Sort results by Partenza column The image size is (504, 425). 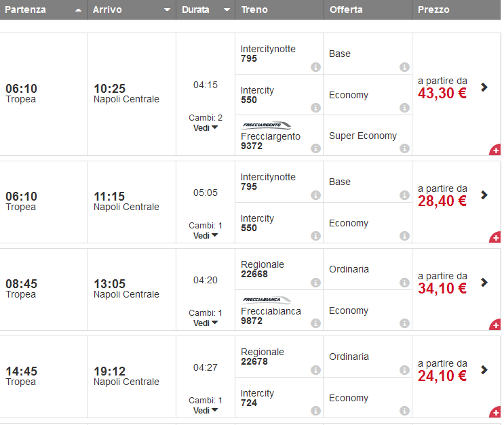coord(43,10)
